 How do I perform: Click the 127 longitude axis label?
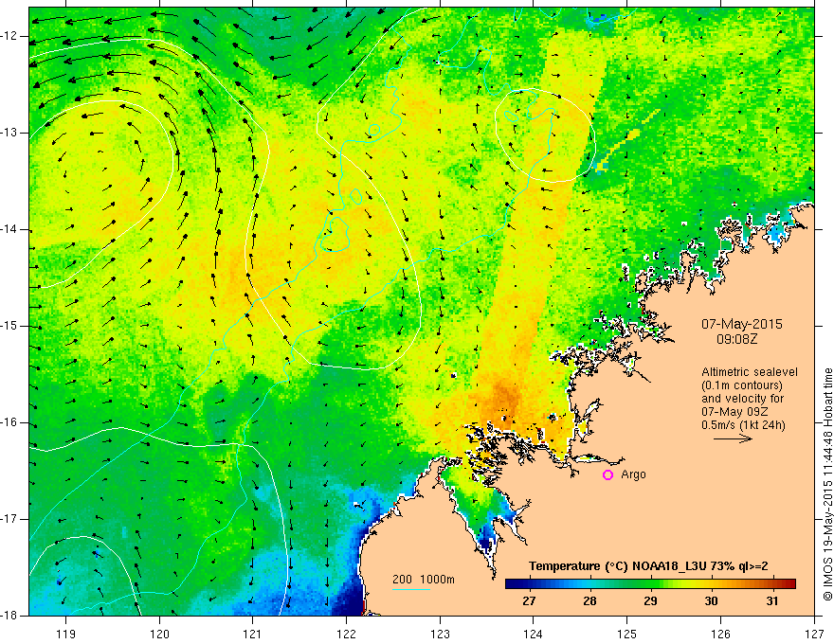coord(814,634)
